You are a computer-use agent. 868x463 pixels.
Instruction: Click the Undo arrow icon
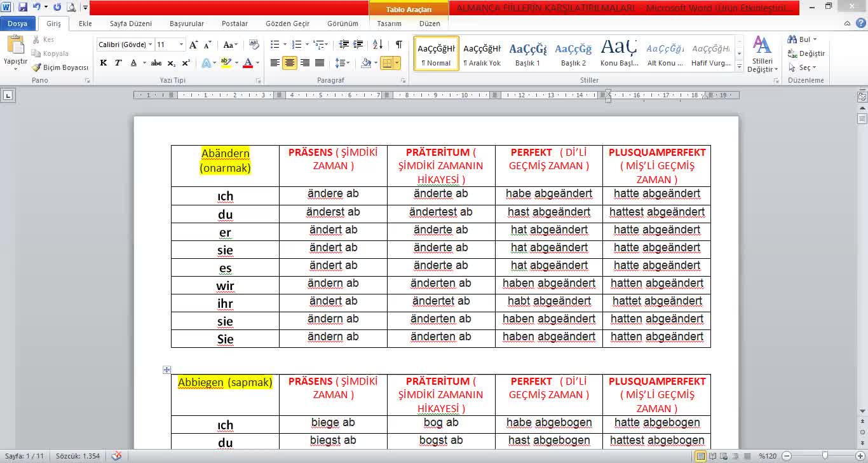(x=37, y=7)
